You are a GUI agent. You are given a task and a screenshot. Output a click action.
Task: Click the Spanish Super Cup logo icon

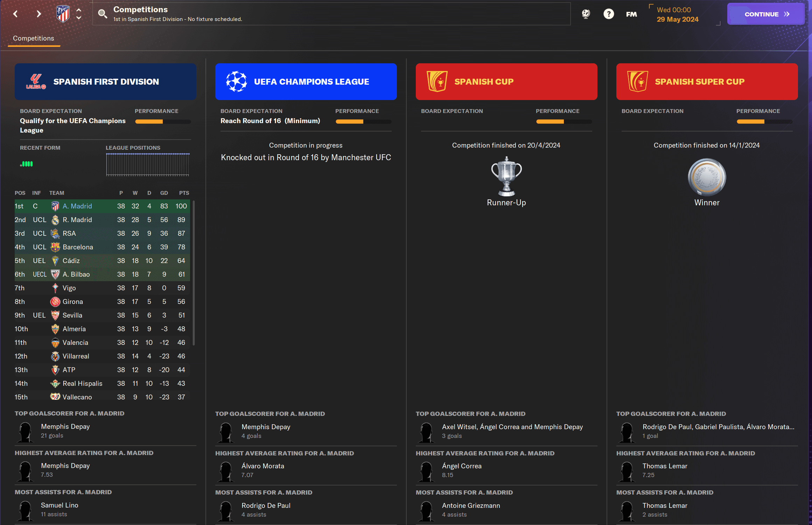point(637,81)
